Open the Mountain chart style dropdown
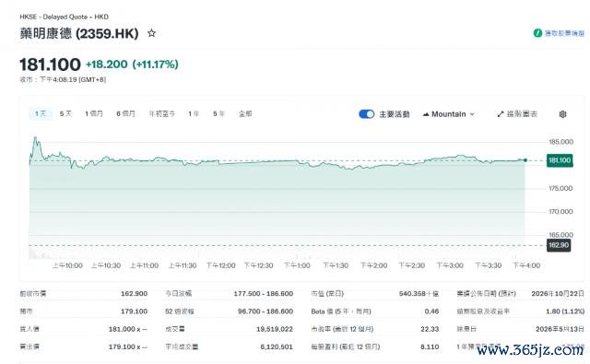 pos(449,114)
